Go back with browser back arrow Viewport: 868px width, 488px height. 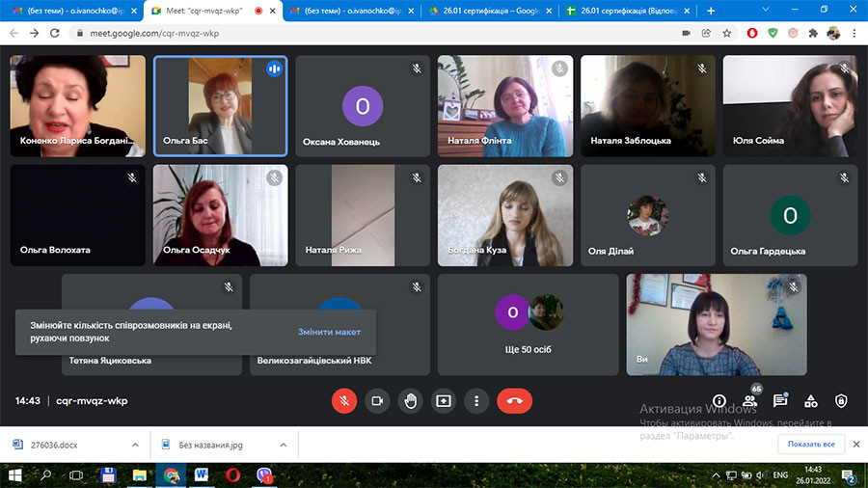coord(14,33)
